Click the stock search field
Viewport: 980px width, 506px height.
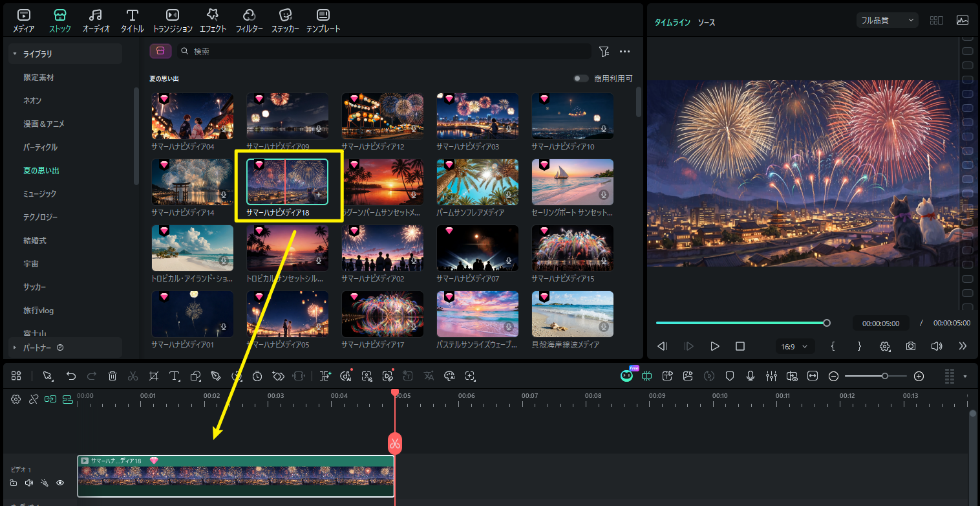click(x=384, y=51)
